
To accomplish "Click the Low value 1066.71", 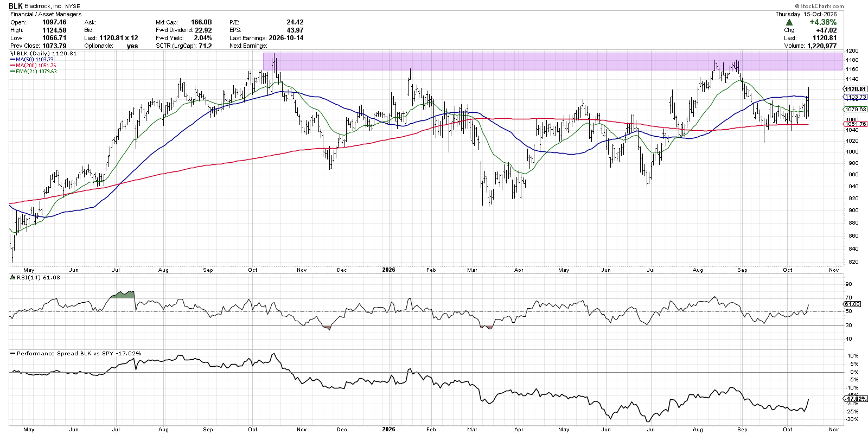I will tap(54, 38).
